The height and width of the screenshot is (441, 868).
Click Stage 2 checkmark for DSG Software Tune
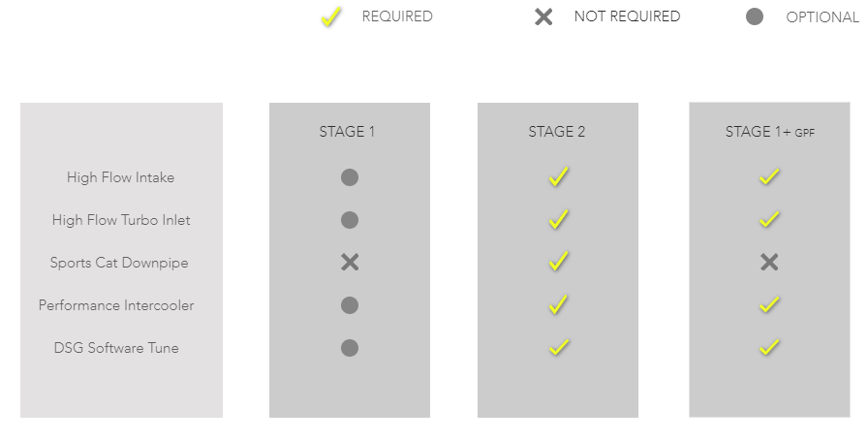(x=558, y=347)
